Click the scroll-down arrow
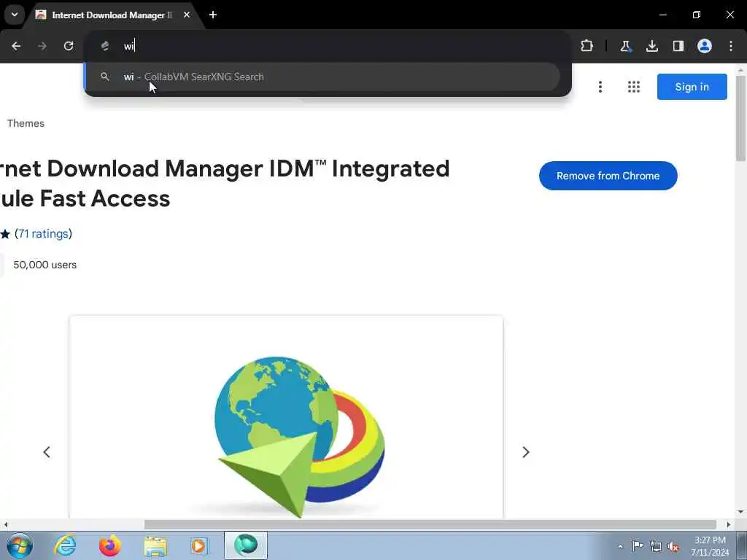This screenshot has height=560, width=747. (740, 513)
